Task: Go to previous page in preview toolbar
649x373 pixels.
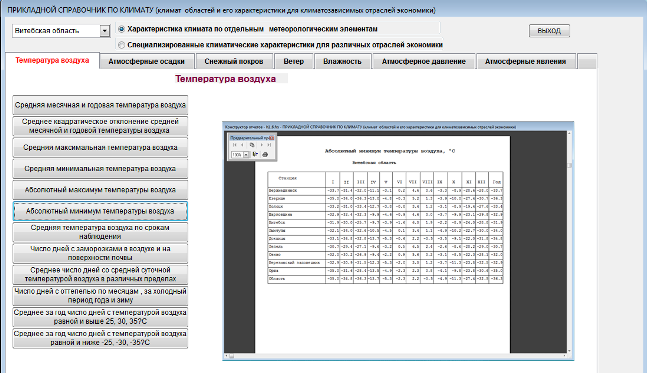Action: click(x=243, y=145)
